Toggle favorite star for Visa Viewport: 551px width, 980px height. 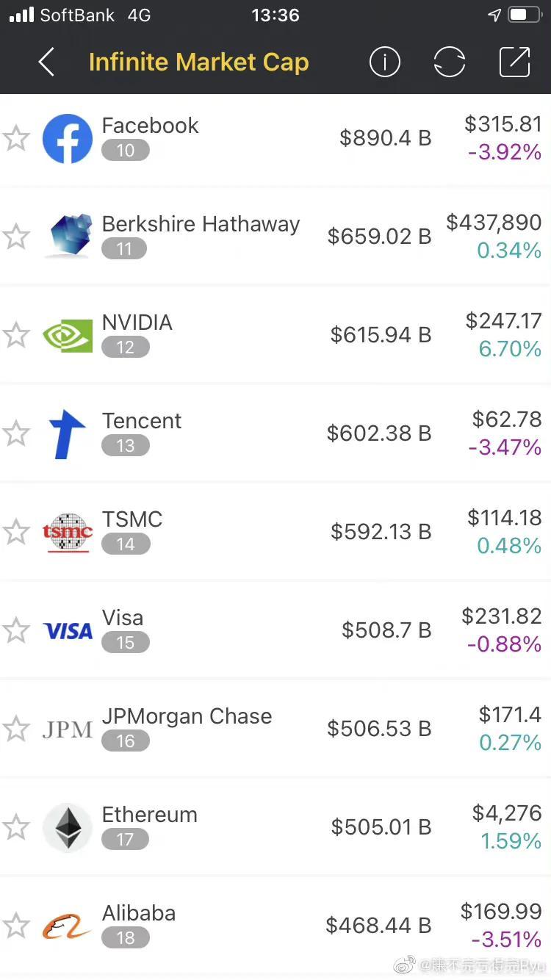(x=16, y=630)
